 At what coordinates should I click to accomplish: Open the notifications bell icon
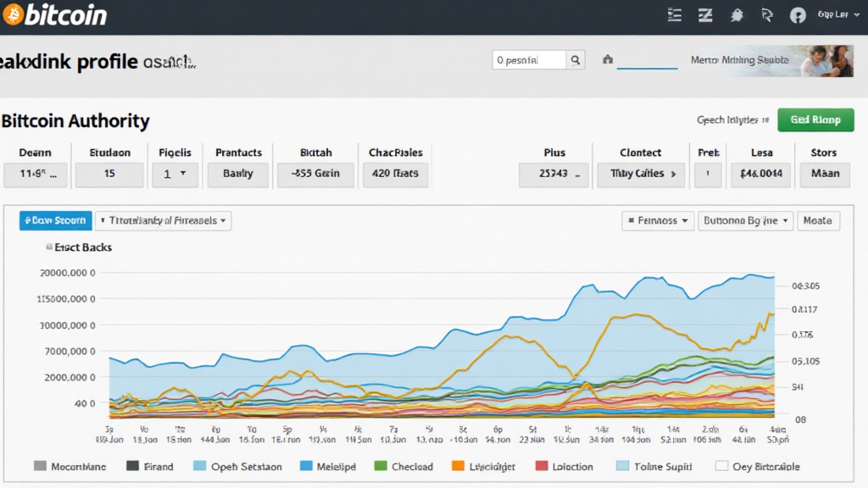point(737,15)
